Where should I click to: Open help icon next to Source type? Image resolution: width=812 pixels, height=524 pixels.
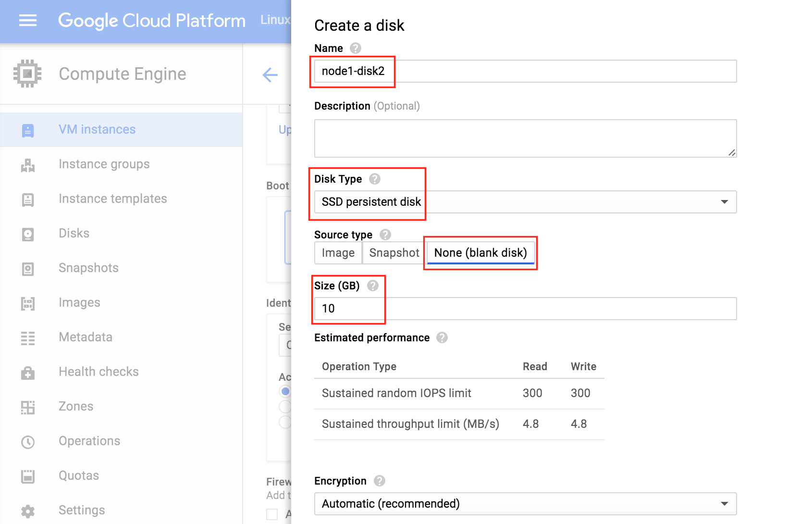[385, 235]
